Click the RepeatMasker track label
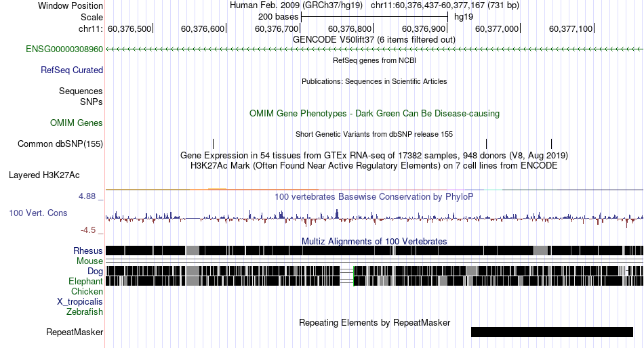The height and width of the screenshot is (348, 644). (x=75, y=332)
